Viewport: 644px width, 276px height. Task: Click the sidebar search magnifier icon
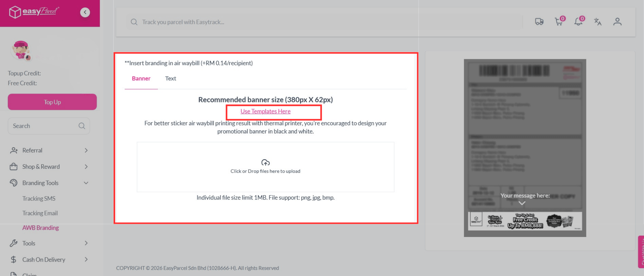click(x=82, y=126)
